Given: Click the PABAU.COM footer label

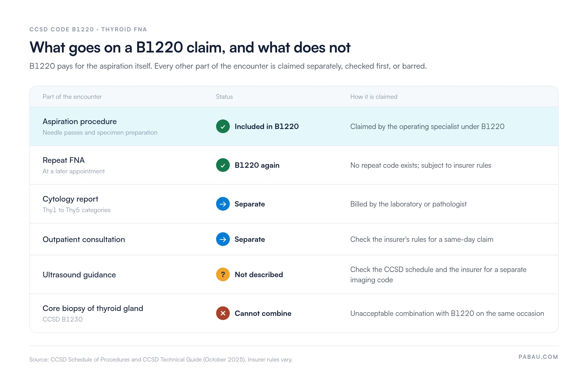Looking at the screenshot, I should (538, 357).
